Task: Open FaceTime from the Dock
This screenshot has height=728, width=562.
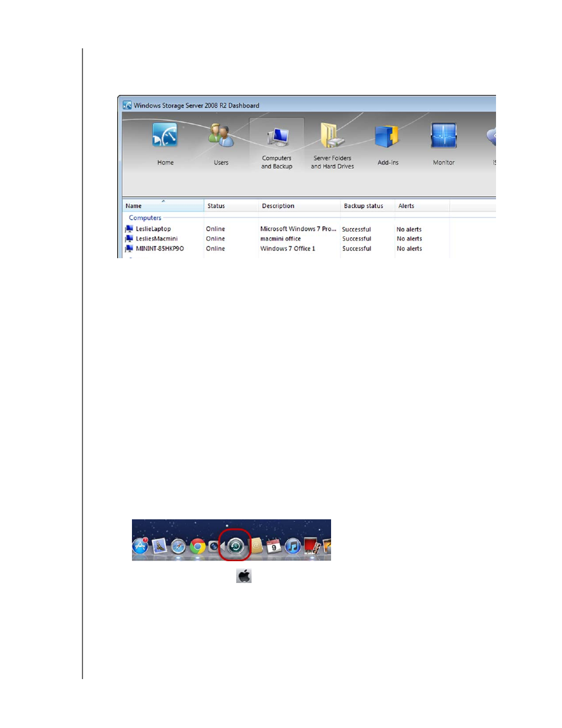Action: (x=214, y=546)
